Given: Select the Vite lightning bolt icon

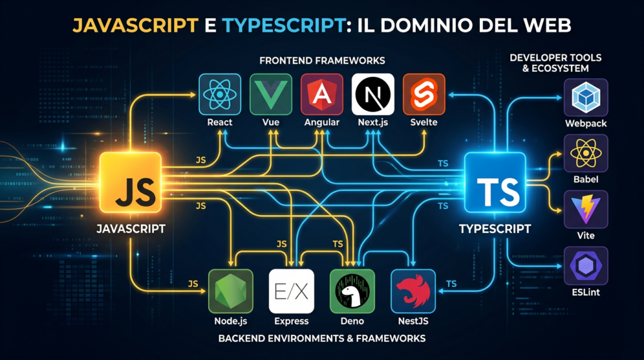Looking at the screenshot, I should [586, 209].
